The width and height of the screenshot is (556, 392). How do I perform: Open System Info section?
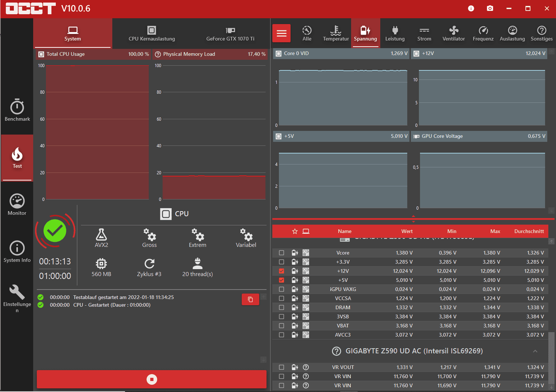17,252
